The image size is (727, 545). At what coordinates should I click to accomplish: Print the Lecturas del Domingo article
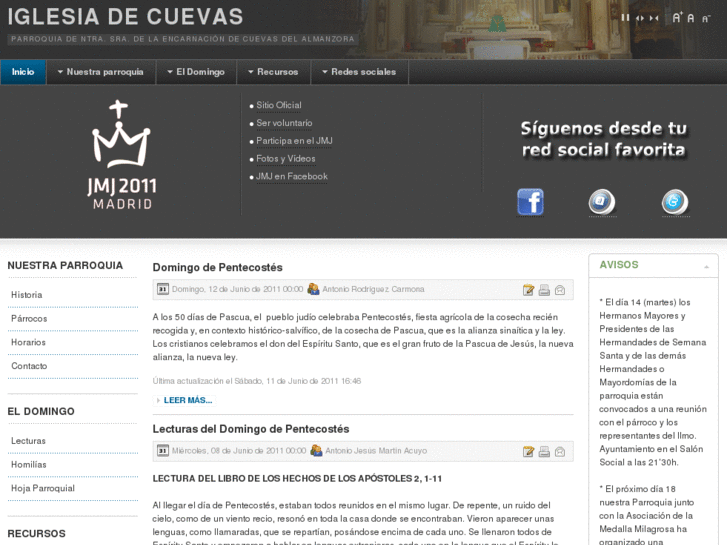coord(544,451)
